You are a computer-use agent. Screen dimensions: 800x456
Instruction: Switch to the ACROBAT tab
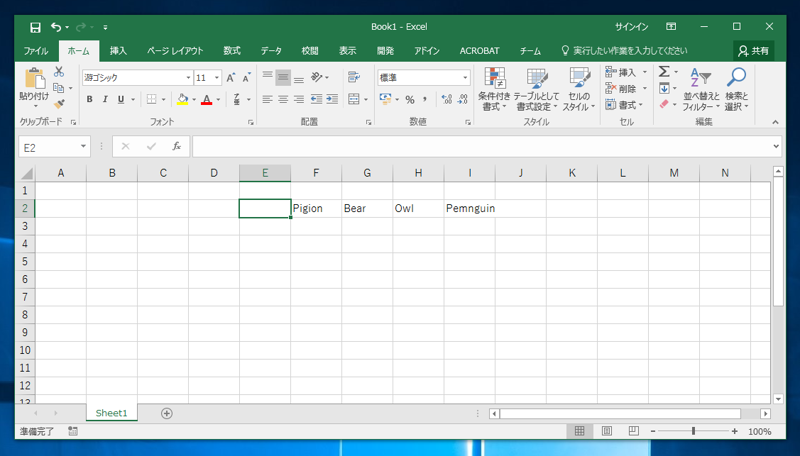[479, 51]
